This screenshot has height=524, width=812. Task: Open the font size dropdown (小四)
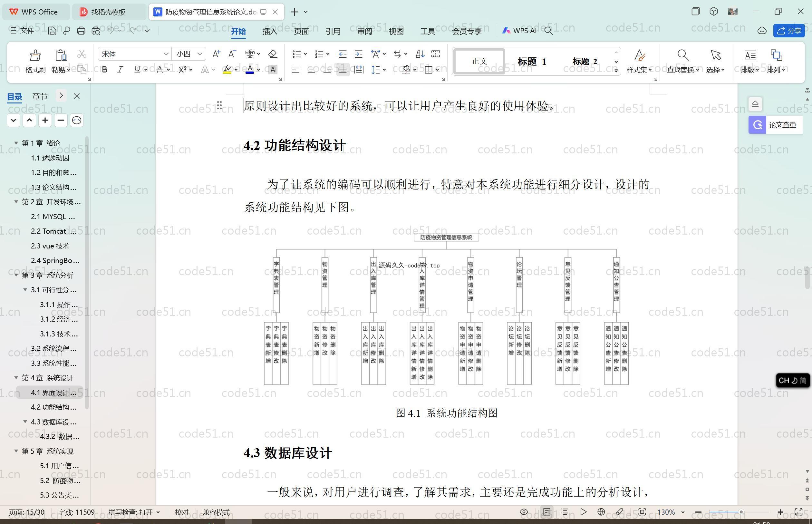pos(200,54)
